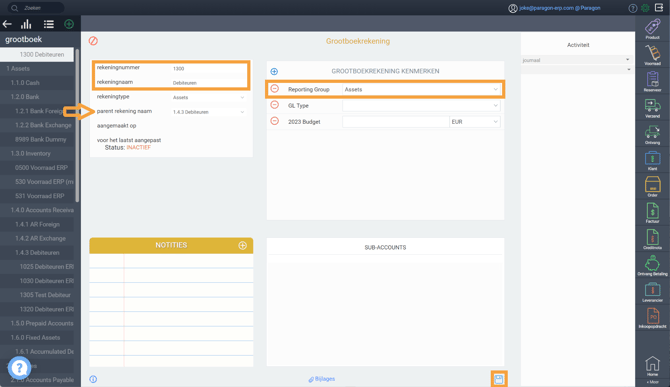The image size is (670, 387).
Task: Select 1.6.0 Fixed Assets account
Action: 37,337
